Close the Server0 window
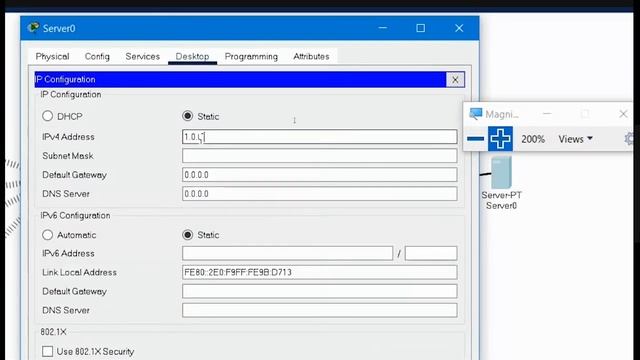 459,28
